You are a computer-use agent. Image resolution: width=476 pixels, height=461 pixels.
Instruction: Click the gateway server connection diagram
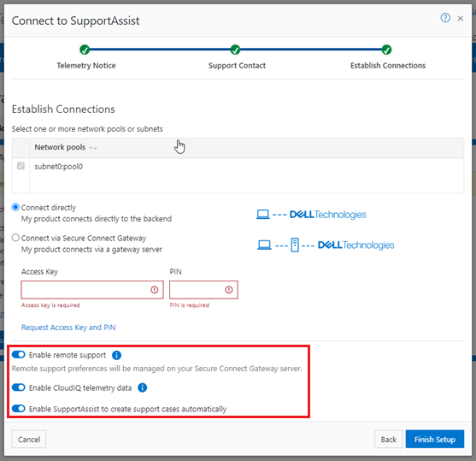click(x=326, y=245)
